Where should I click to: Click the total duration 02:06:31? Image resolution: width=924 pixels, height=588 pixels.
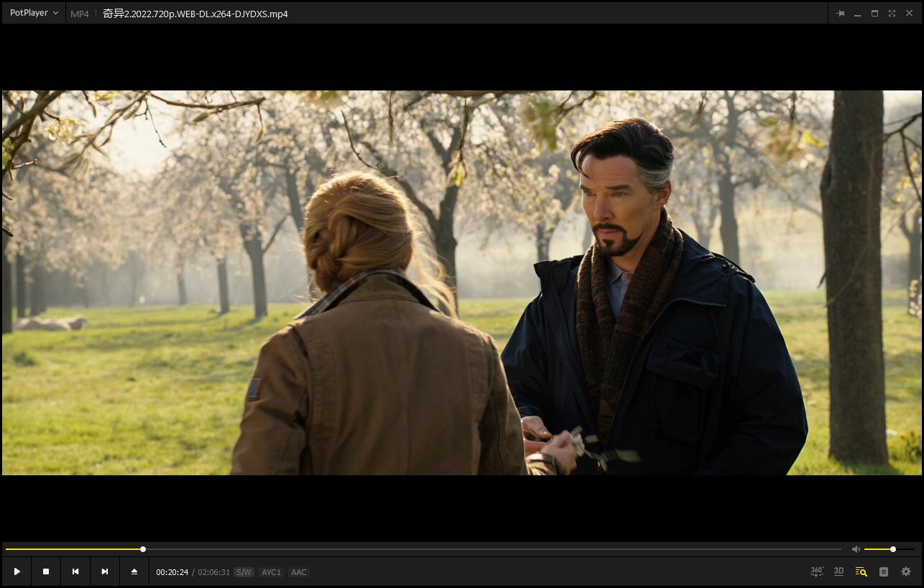click(x=214, y=572)
